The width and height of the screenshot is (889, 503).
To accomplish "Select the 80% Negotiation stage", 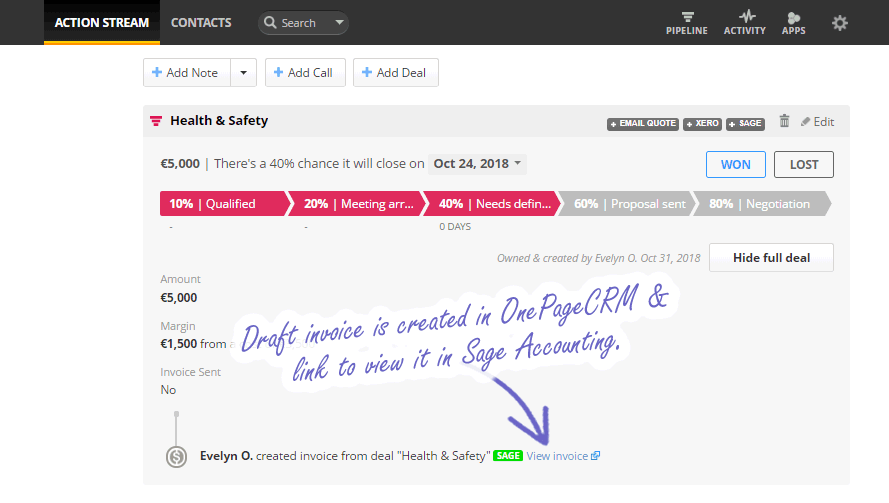I will [x=762, y=204].
